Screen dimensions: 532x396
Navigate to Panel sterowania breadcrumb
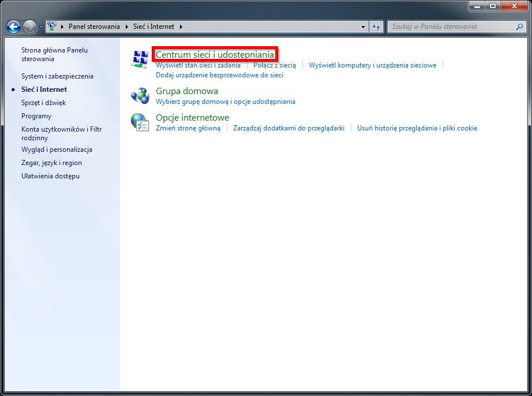coord(94,27)
